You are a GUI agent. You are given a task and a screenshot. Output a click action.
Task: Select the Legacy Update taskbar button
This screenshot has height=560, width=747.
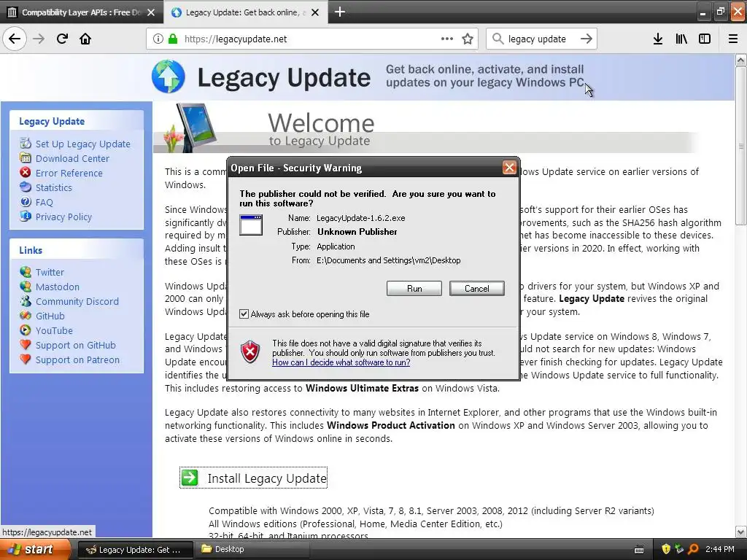135,550
